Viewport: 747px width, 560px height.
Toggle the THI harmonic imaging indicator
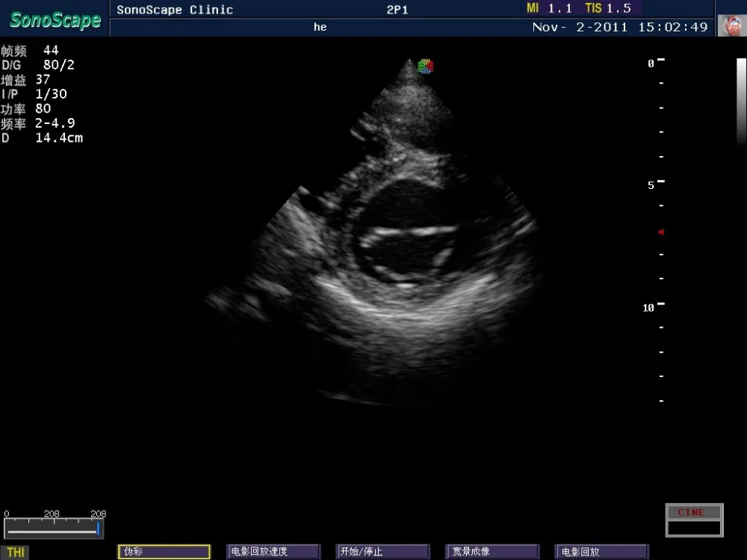pos(16,553)
